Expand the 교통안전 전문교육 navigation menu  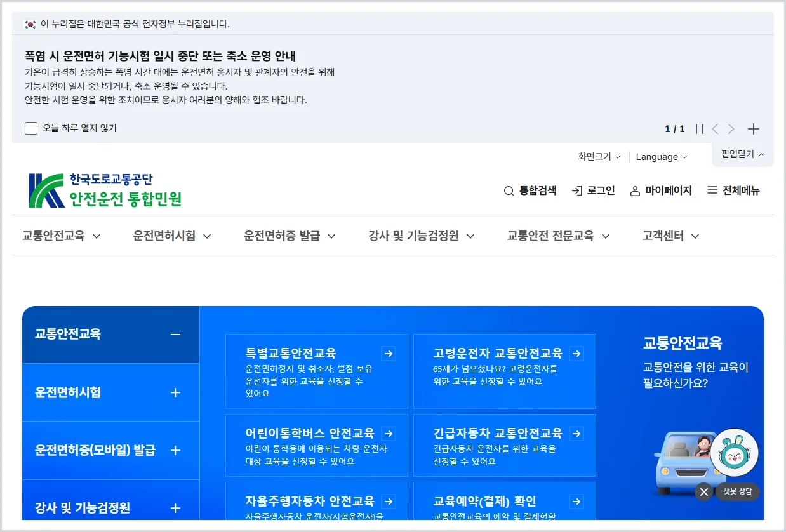(x=558, y=236)
